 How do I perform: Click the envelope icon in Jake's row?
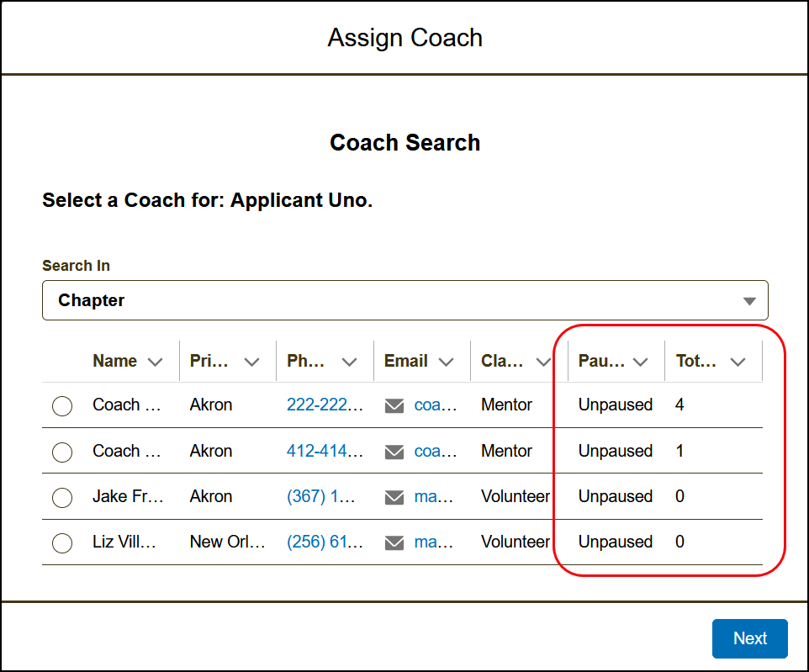tap(394, 497)
